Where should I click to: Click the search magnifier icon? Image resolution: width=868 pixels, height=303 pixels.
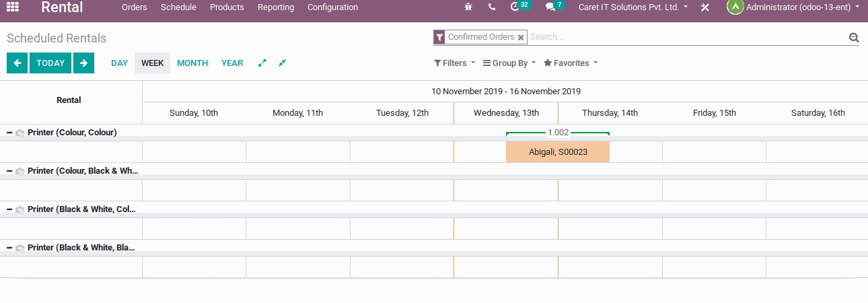click(x=854, y=38)
